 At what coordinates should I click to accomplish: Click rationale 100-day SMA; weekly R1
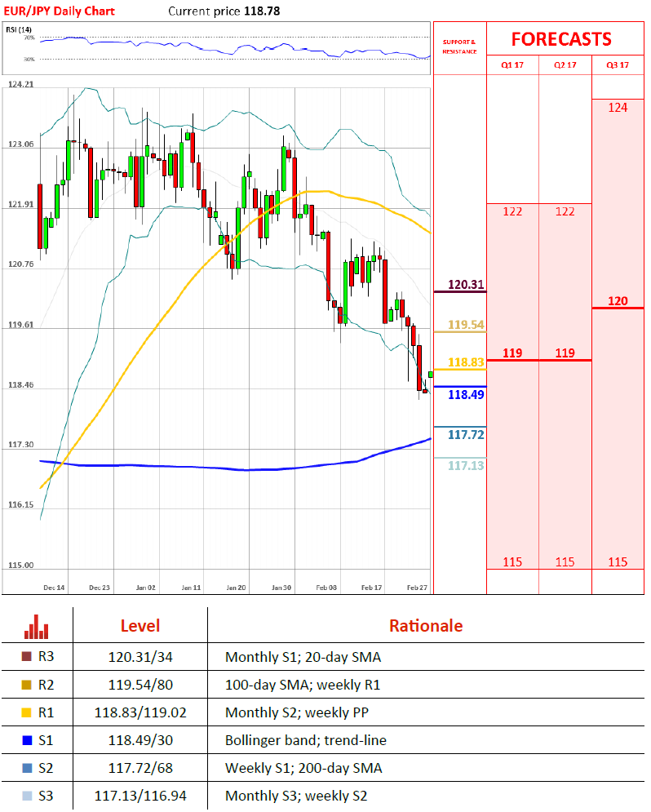(303, 685)
